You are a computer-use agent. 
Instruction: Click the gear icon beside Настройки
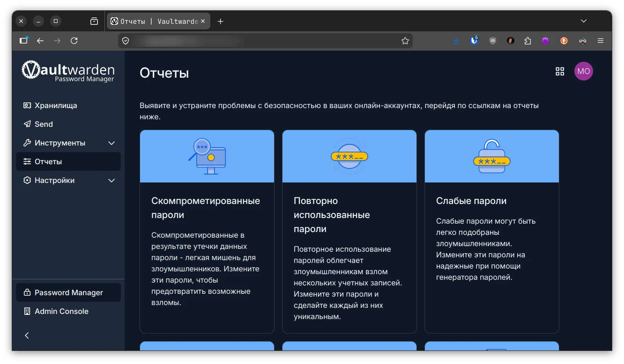pyautogui.click(x=27, y=180)
